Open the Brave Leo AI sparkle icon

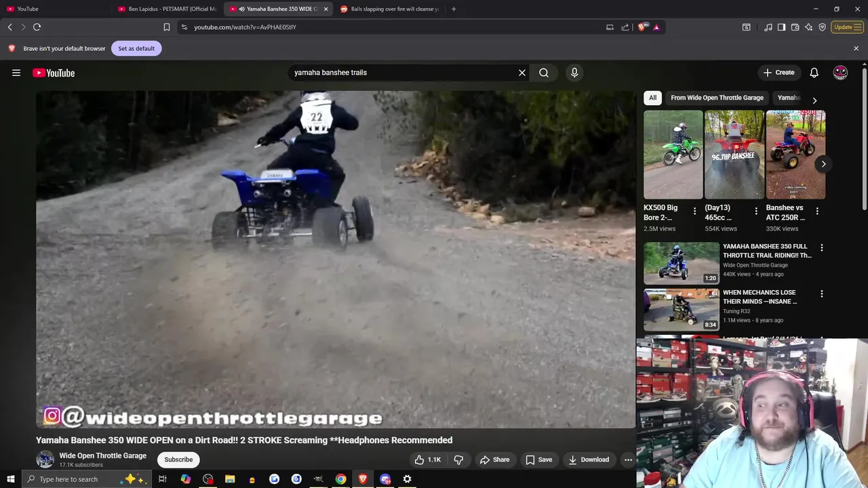[x=808, y=27]
